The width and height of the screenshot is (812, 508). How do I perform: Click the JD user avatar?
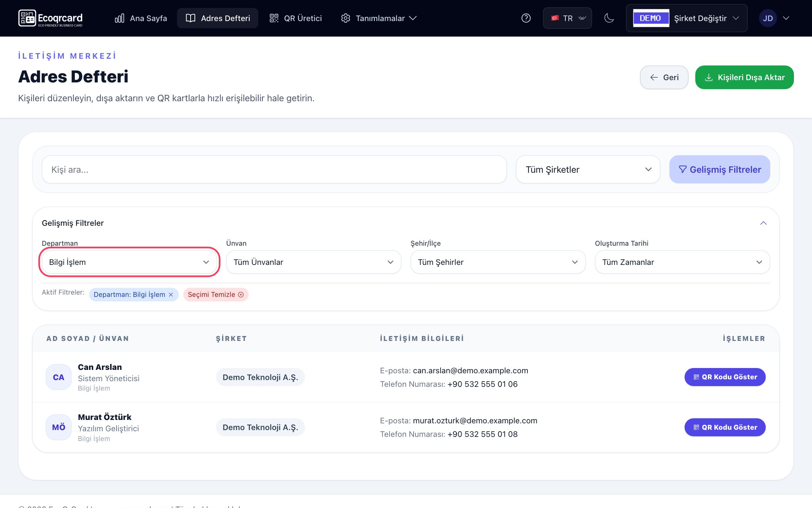pos(768,18)
